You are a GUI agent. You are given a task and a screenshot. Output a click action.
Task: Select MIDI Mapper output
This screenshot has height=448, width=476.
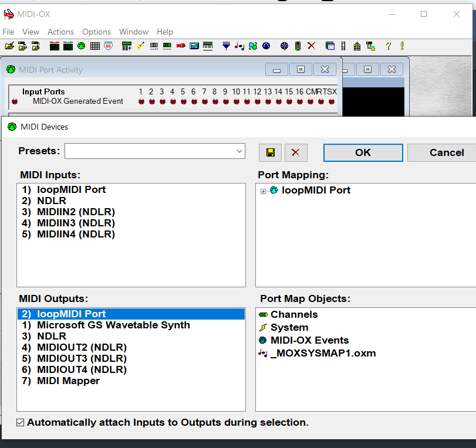click(131, 381)
